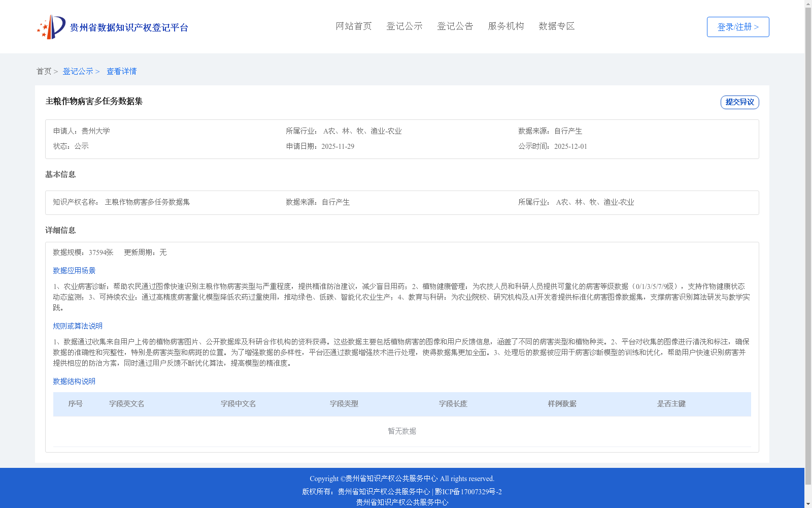The image size is (812, 508).
Task: Open the 网站首页 menu item
Action: pos(354,26)
